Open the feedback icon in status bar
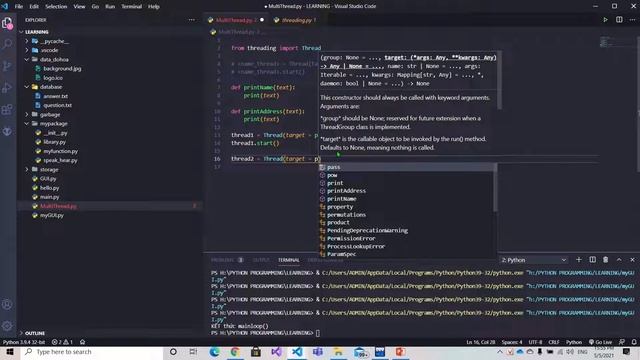 tap(622, 342)
